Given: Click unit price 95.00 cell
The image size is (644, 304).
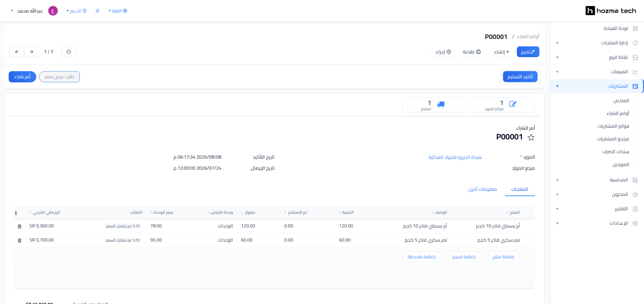Looking at the screenshot, I should (156, 240).
